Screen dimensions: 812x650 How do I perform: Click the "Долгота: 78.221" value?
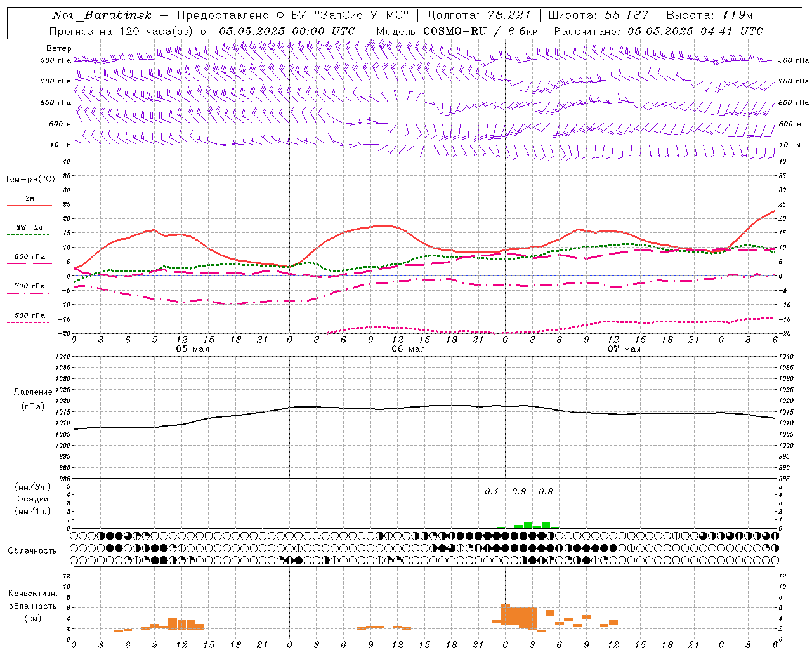(x=479, y=15)
